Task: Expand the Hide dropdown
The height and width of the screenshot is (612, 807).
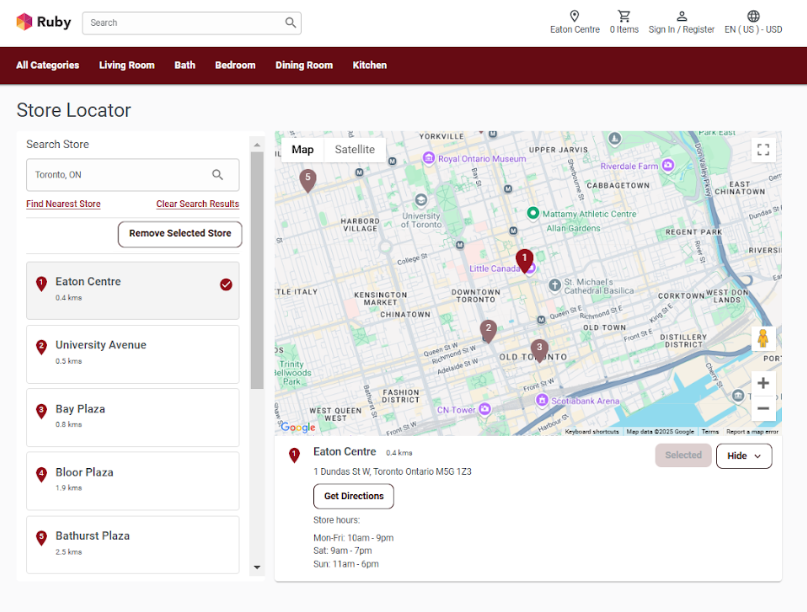Action: (744, 456)
